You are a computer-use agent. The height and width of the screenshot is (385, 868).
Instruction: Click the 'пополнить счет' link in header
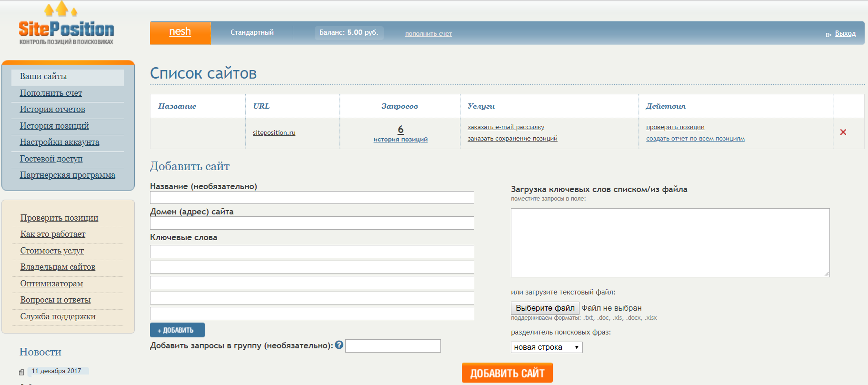(428, 34)
